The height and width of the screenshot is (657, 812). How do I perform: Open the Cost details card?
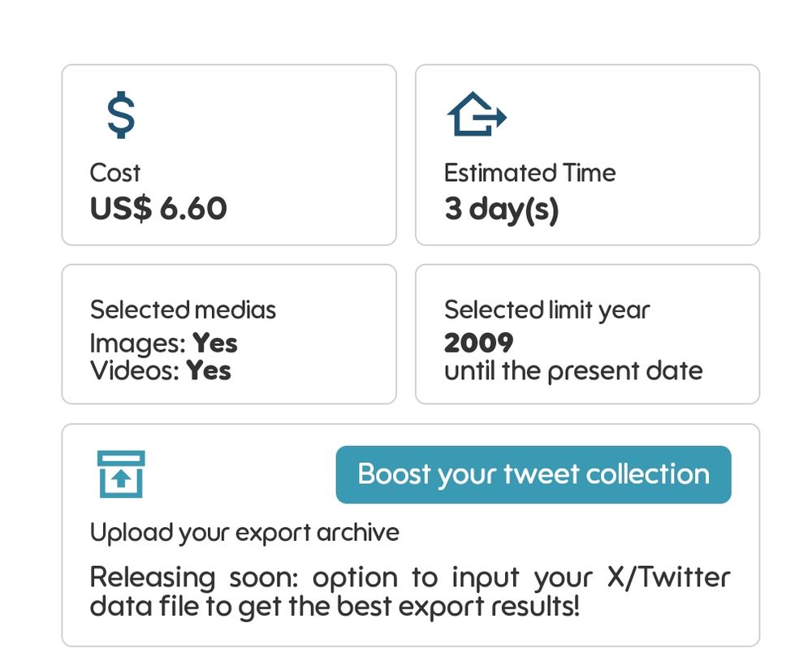[x=229, y=154]
